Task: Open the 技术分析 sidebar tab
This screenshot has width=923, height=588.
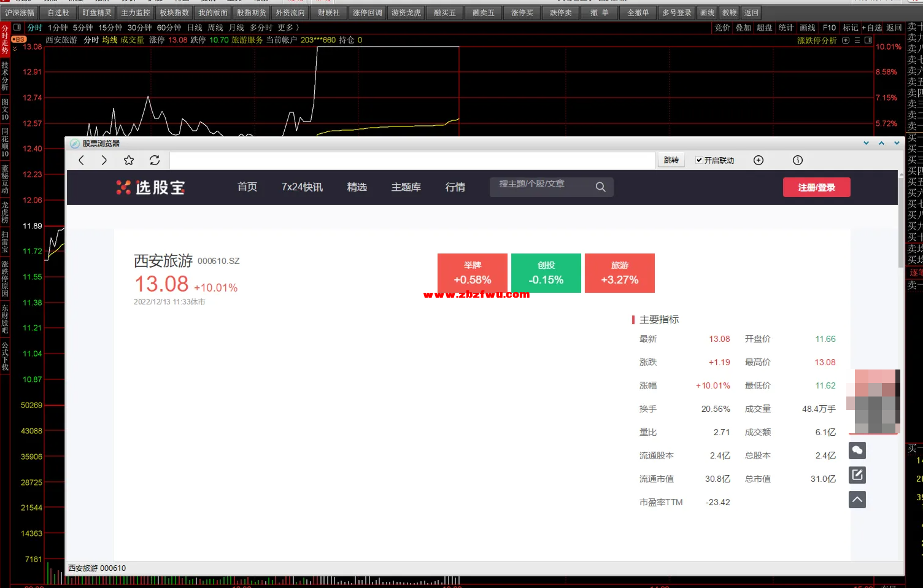Action: click(x=5, y=76)
